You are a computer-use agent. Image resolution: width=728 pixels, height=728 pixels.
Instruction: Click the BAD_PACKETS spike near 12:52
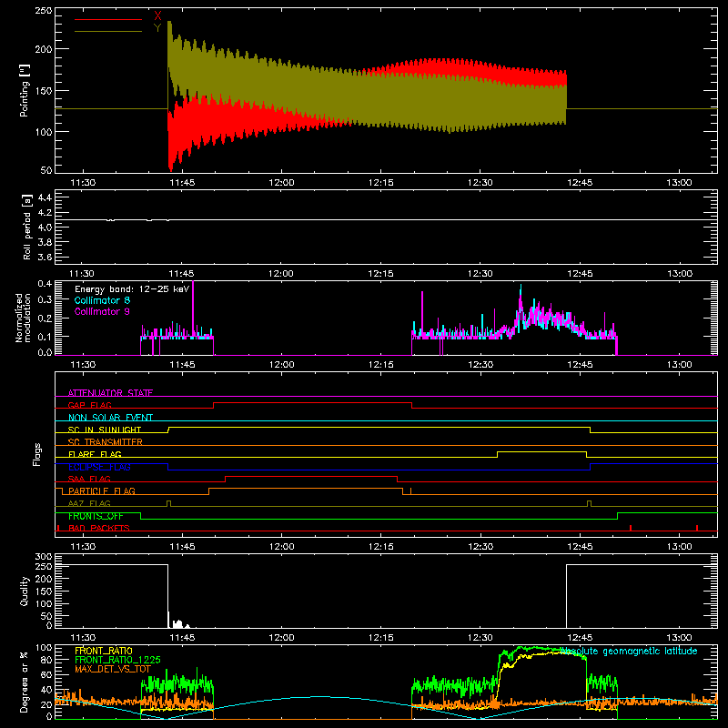coord(630,528)
